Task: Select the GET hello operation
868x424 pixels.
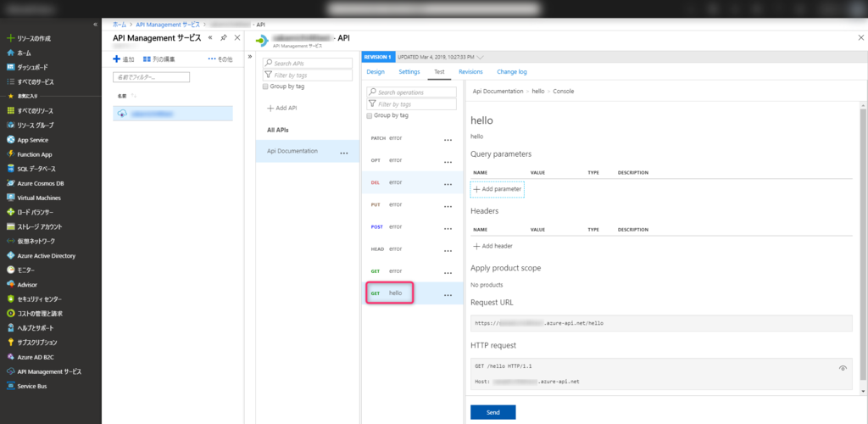Action: (412, 293)
